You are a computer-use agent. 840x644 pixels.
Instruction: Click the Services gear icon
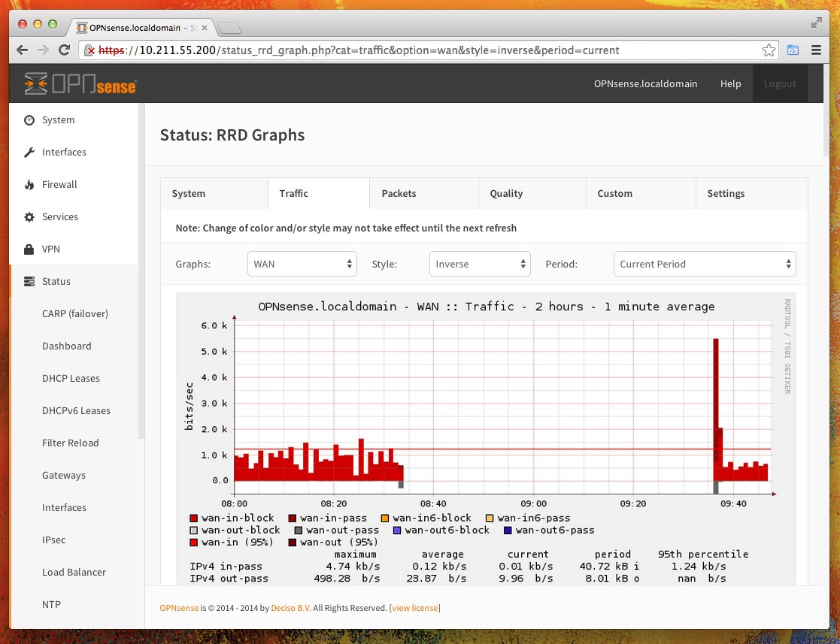(x=29, y=217)
